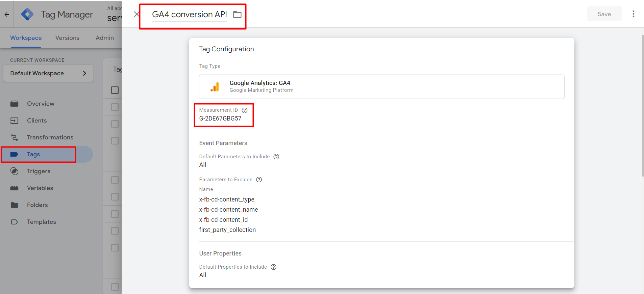This screenshot has height=294, width=644.
Task: Click the folder icon next to tag name
Action: click(x=237, y=15)
